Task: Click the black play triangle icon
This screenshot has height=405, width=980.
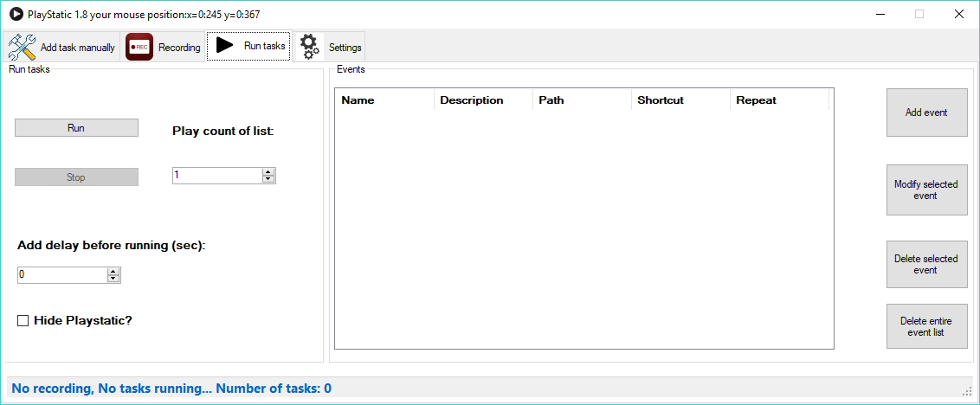Action: pos(224,45)
